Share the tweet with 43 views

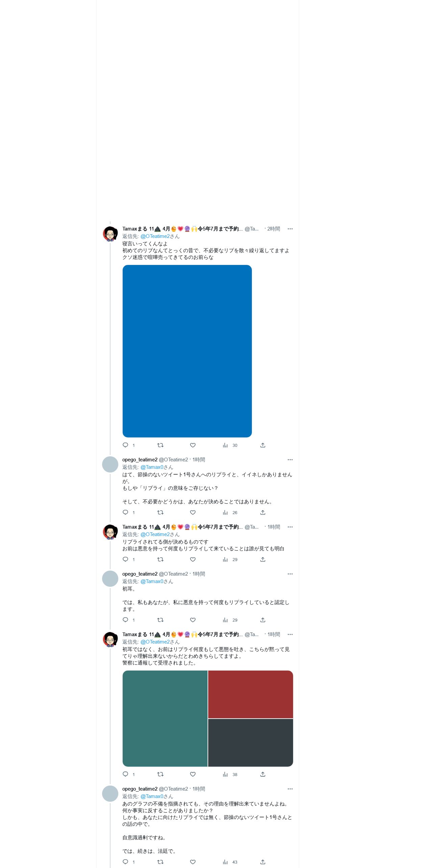point(263,862)
